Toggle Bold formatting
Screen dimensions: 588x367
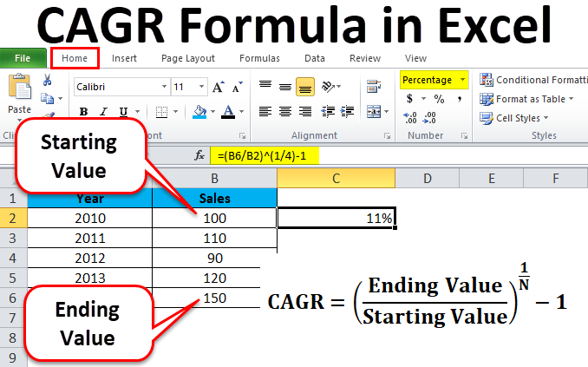[83, 111]
